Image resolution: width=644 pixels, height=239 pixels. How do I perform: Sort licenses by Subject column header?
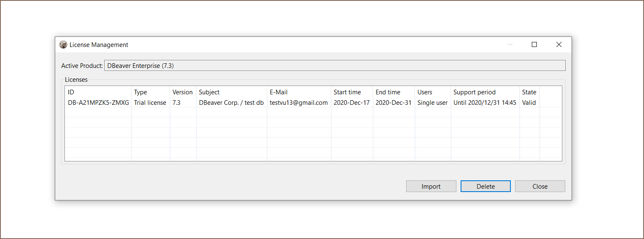point(231,92)
